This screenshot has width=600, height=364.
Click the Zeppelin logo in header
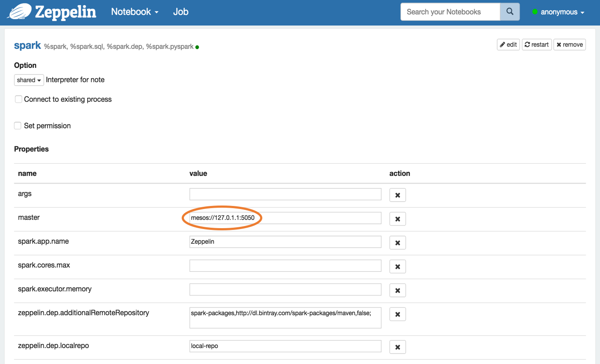52,12
